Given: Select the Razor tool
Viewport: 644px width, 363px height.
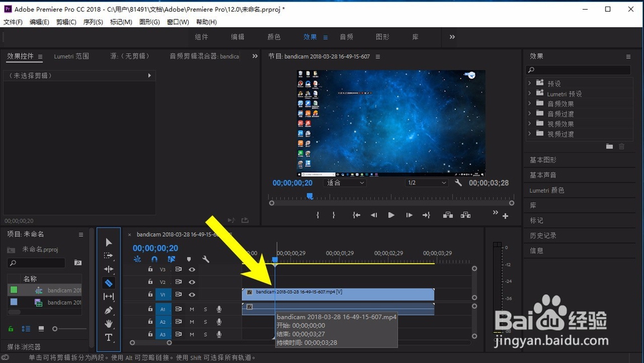Looking at the screenshot, I should (108, 283).
